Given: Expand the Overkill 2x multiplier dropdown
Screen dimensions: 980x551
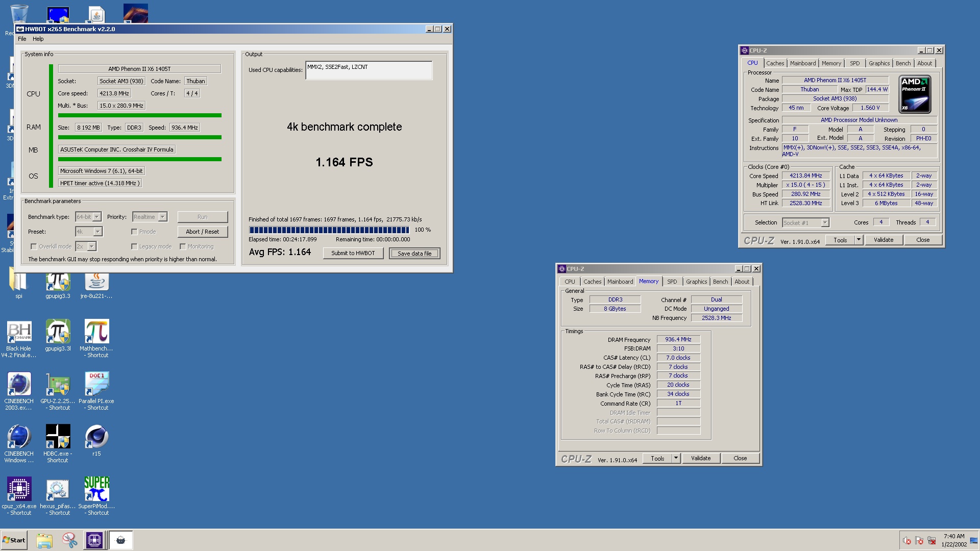Looking at the screenshot, I should pyautogui.click(x=91, y=246).
